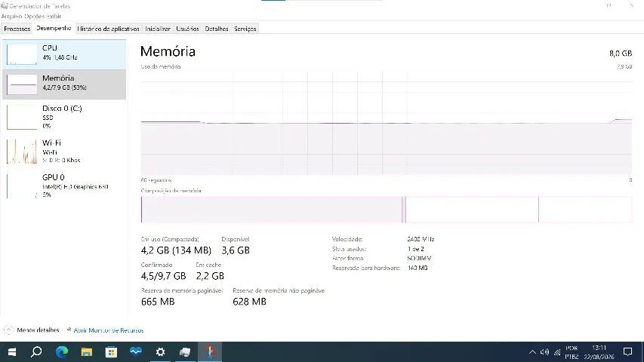Image resolution: width=644 pixels, height=362 pixels.
Task: Click the active Task Manager taskbar icon
Action: point(210,351)
